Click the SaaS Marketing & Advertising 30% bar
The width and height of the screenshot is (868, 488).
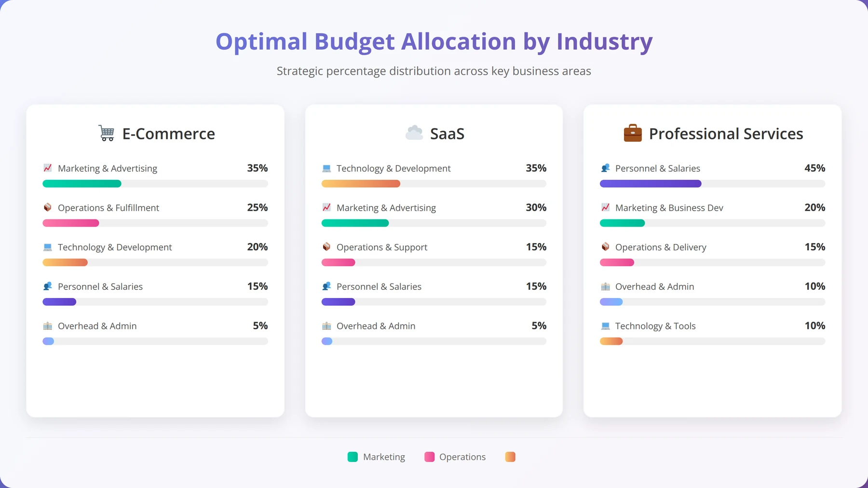click(x=434, y=223)
